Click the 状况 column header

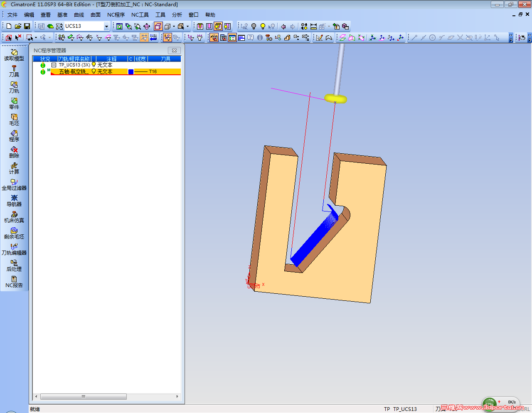click(x=45, y=59)
